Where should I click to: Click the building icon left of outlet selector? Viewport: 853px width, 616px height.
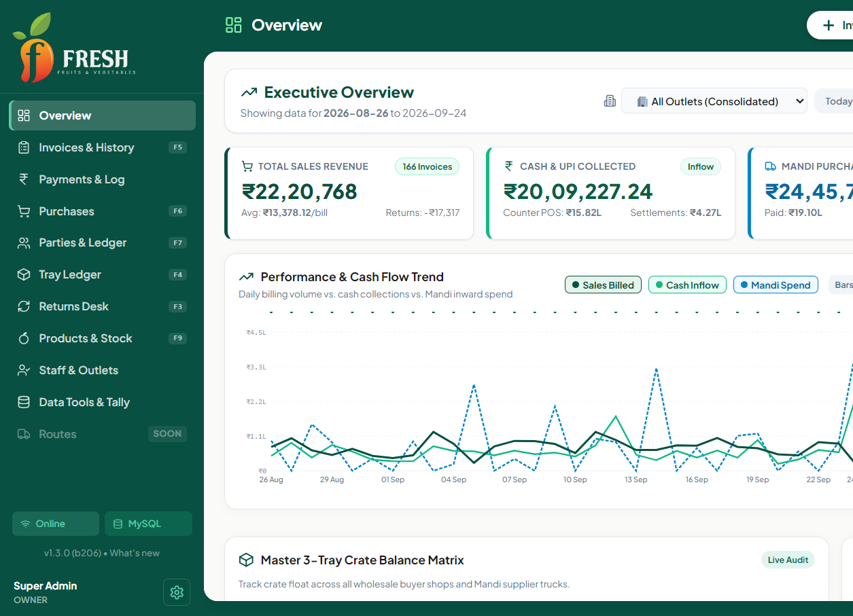click(x=610, y=101)
